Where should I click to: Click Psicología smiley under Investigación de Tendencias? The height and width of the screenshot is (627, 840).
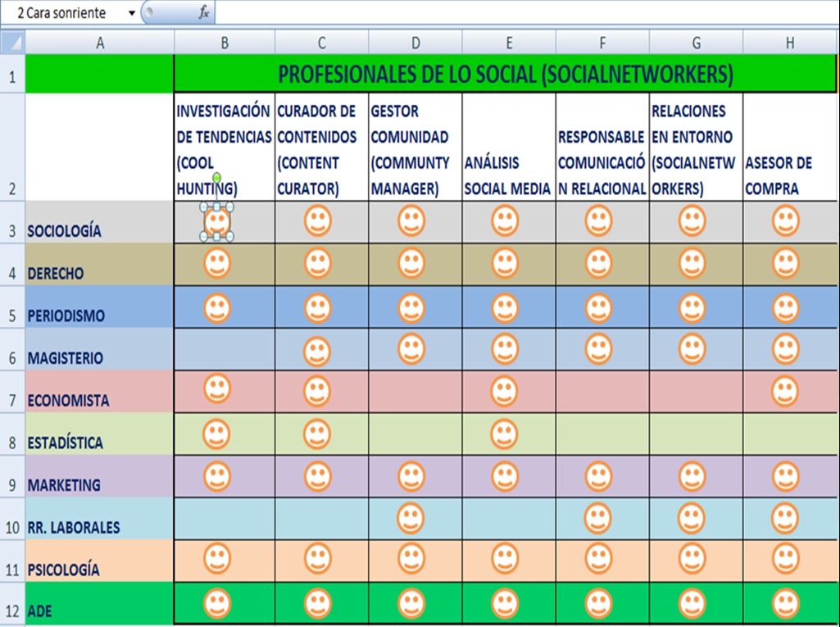click(x=217, y=558)
